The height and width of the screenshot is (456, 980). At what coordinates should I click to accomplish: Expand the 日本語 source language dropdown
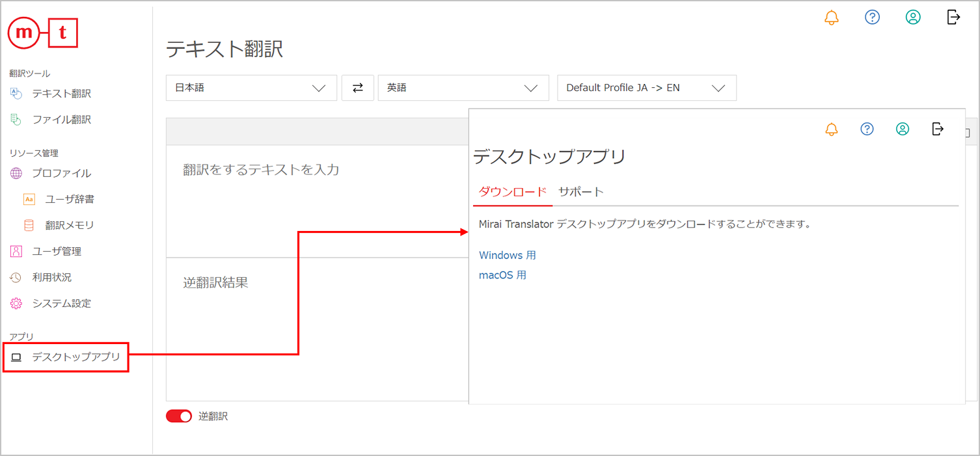[x=251, y=88]
